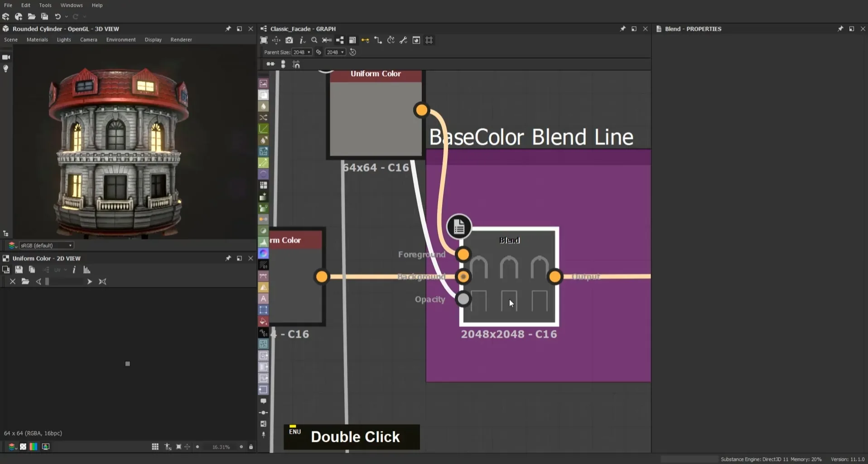Open the Help menu

click(x=97, y=5)
